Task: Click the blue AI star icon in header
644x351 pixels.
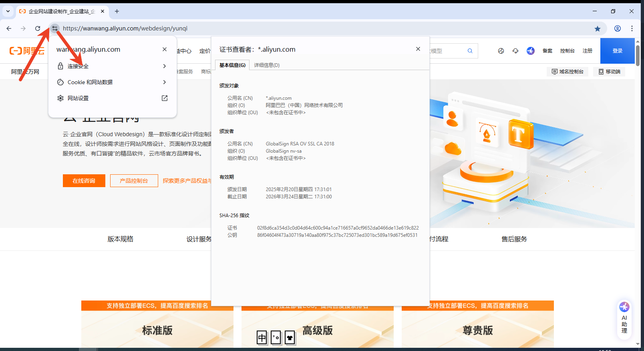Action: (x=531, y=51)
